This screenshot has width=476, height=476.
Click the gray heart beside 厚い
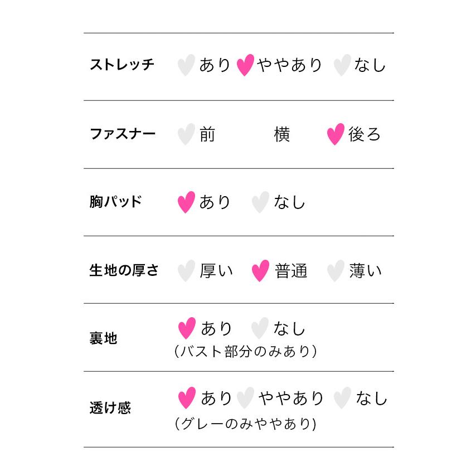[x=186, y=271]
